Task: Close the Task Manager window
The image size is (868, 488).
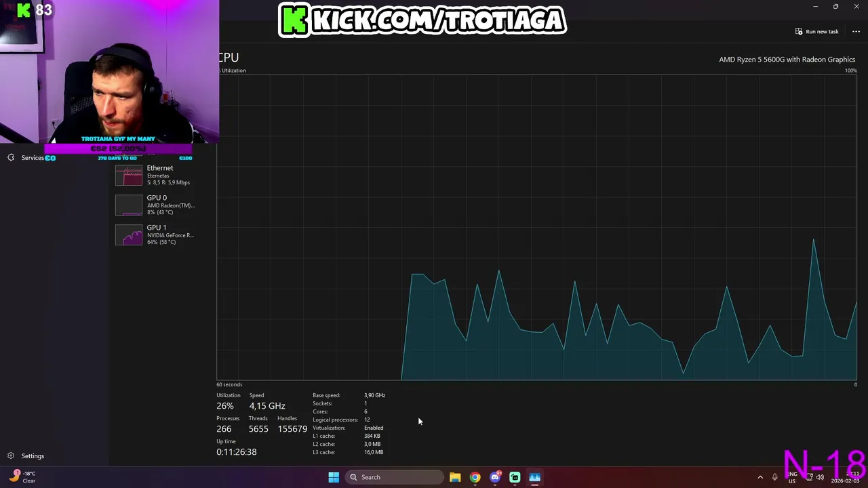Action: (856, 7)
